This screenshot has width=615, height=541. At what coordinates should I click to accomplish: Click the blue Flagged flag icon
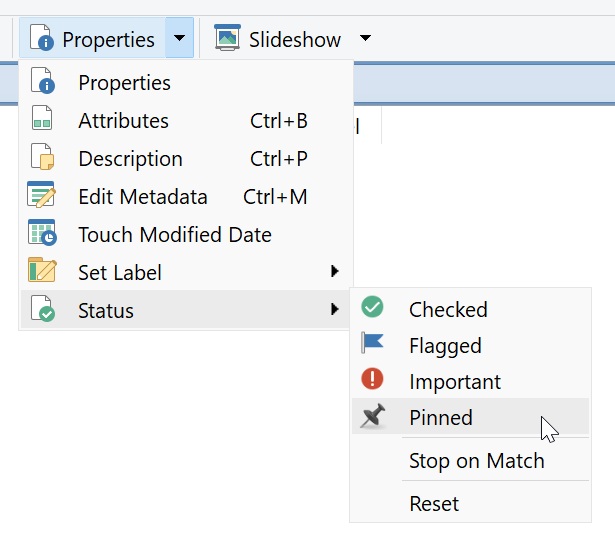pos(372,343)
